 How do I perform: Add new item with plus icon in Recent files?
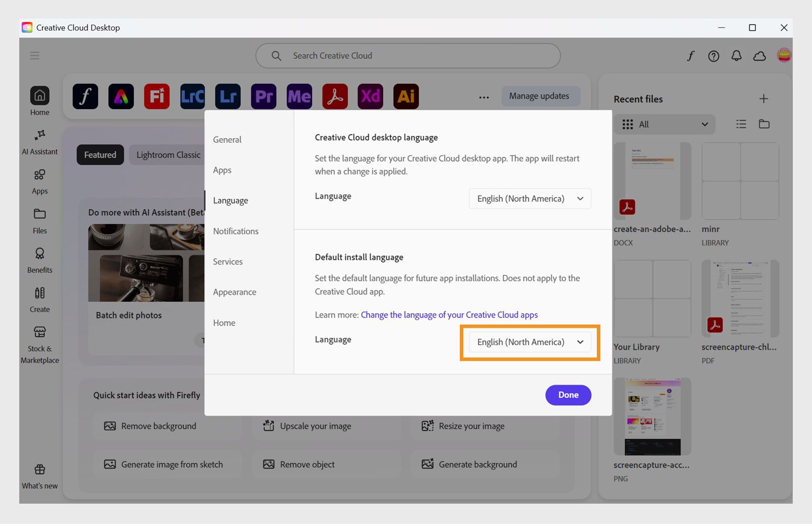764,99
